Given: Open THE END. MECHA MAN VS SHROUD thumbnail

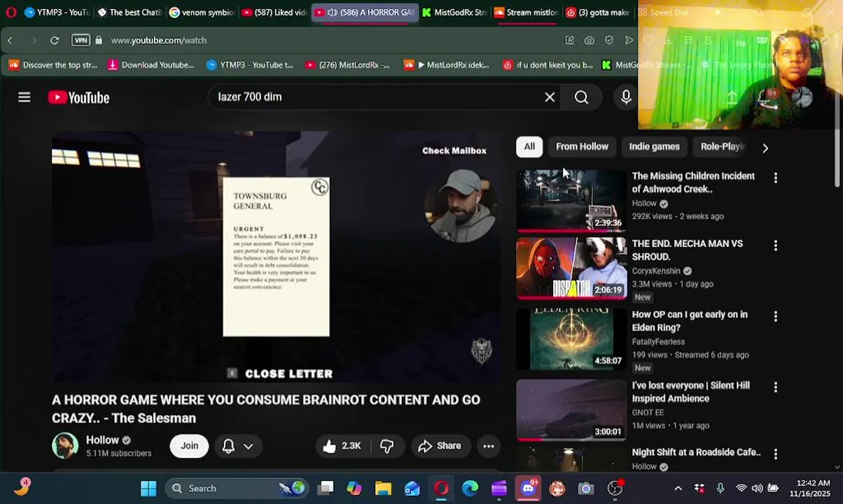Looking at the screenshot, I should (x=571, y=268).
